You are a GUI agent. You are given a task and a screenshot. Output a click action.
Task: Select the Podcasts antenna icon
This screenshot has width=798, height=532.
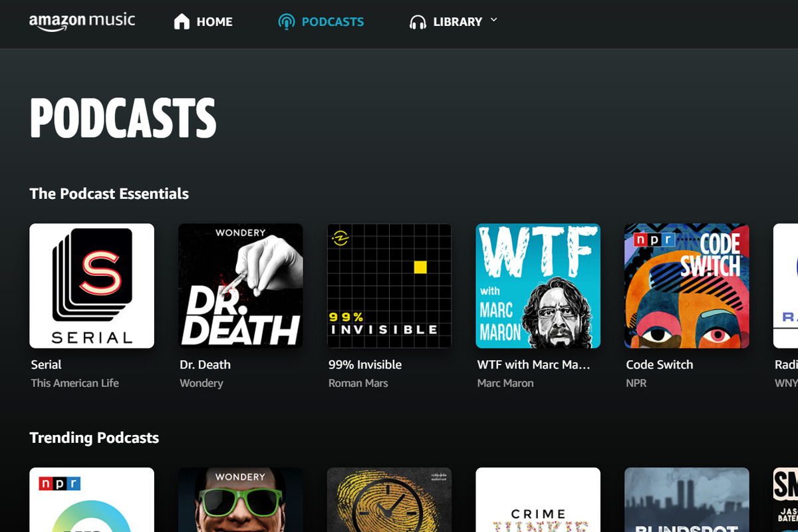pos(286,21)
